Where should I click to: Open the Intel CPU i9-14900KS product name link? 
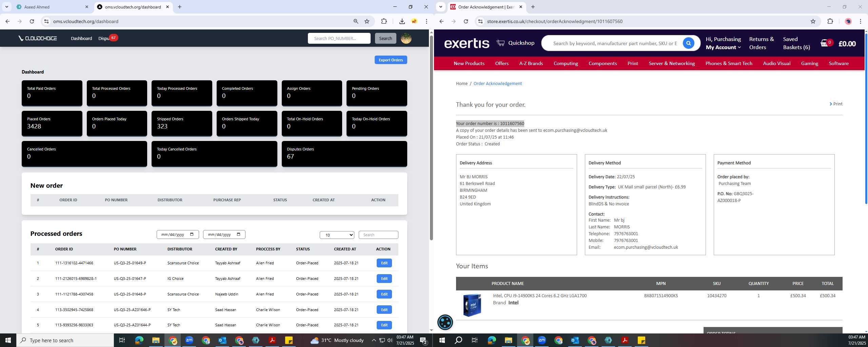[539, 296]
